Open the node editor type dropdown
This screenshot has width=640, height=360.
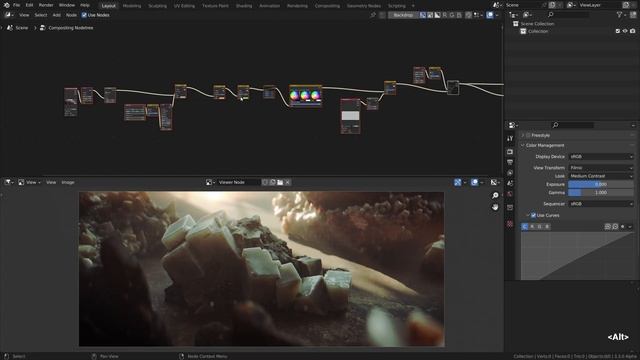pyautogui.click(x=9, y=15)
